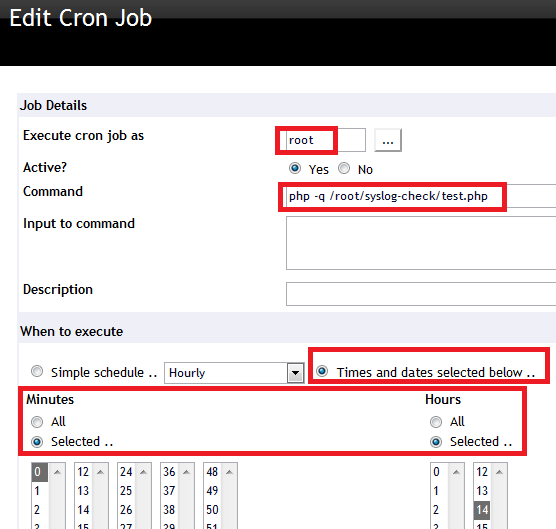Set Minutes to All
This screenshot has width=556, height=529.
tap(37, 422)
